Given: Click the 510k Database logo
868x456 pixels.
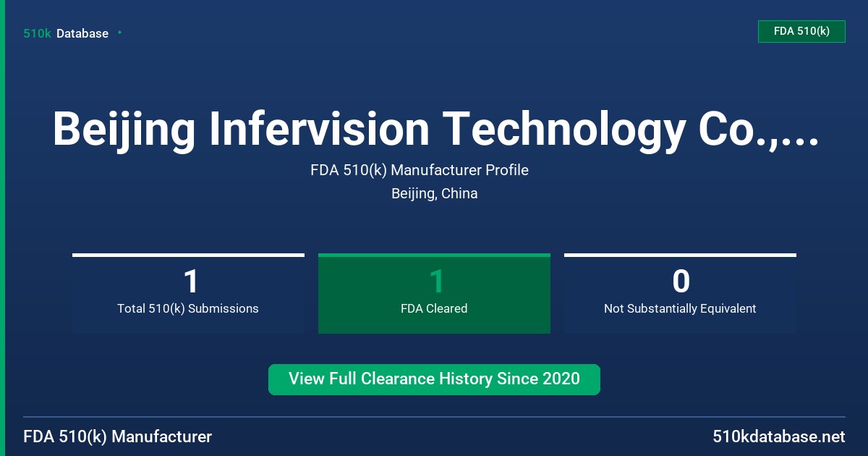Looking at the screenshot, I should point(66,33).
